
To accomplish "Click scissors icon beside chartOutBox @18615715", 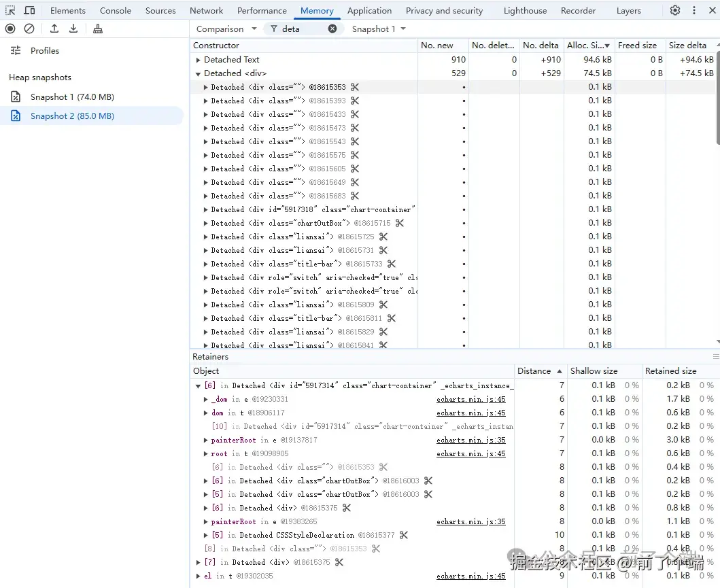I will pos(400,223).
